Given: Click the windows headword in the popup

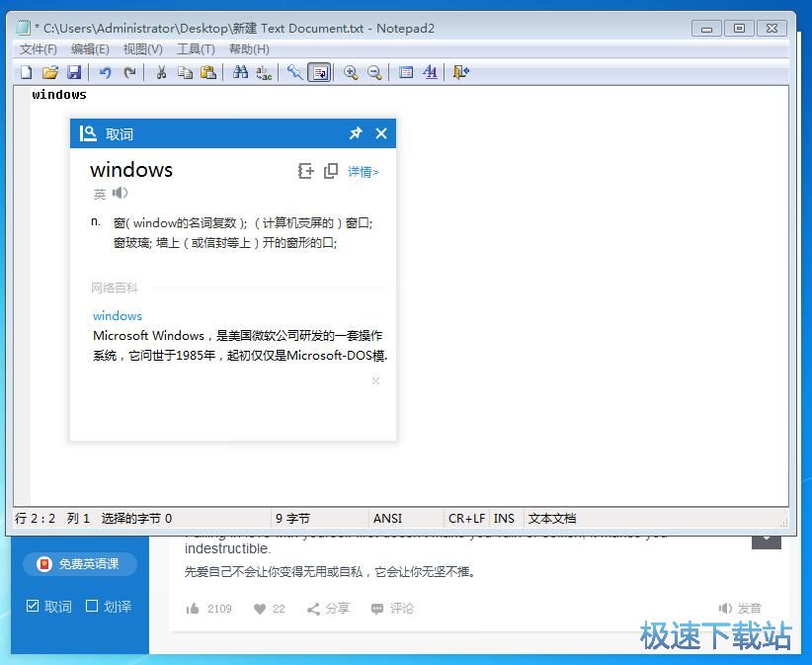Looking at the screenshot, I should 131,170.
